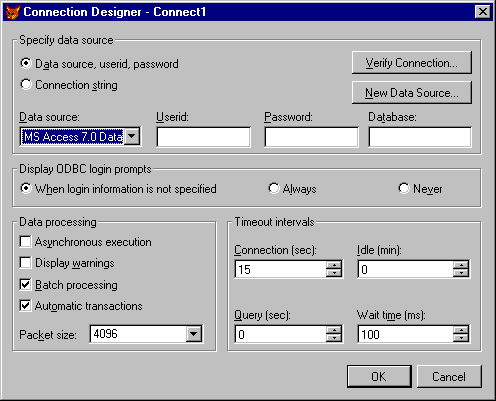The width and height of the screenshot is (496, 401).
Task: Focus the Userid text field
Action: pos(203,137)
